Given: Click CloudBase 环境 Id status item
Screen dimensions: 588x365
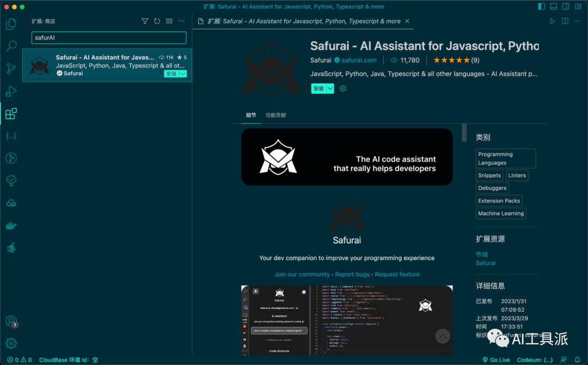Looking at the screenshot, I should [x=69, y=360].
